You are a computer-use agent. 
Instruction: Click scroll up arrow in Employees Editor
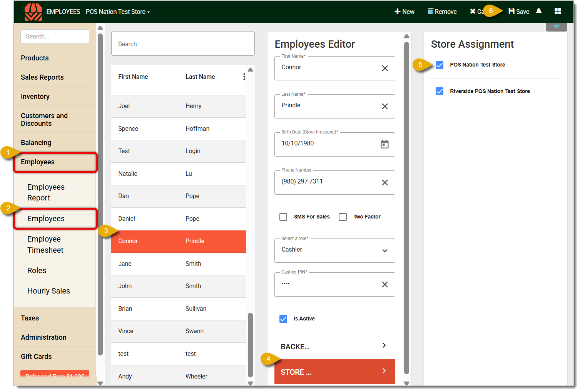406,36
